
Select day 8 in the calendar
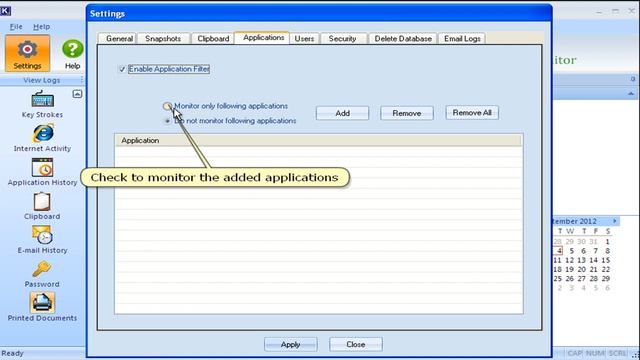pos(607,251)
